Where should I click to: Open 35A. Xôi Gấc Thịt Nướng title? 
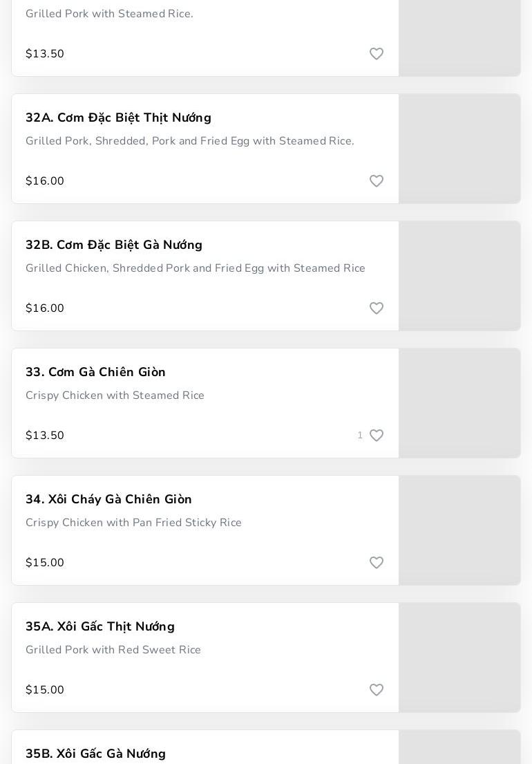[x=99, y=626]
